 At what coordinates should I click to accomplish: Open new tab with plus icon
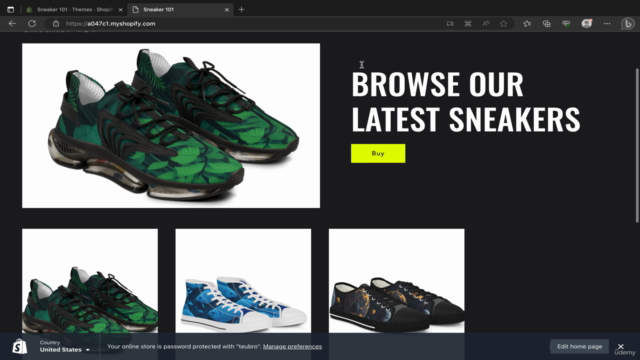pyautogui.click(x=241, y=9)
